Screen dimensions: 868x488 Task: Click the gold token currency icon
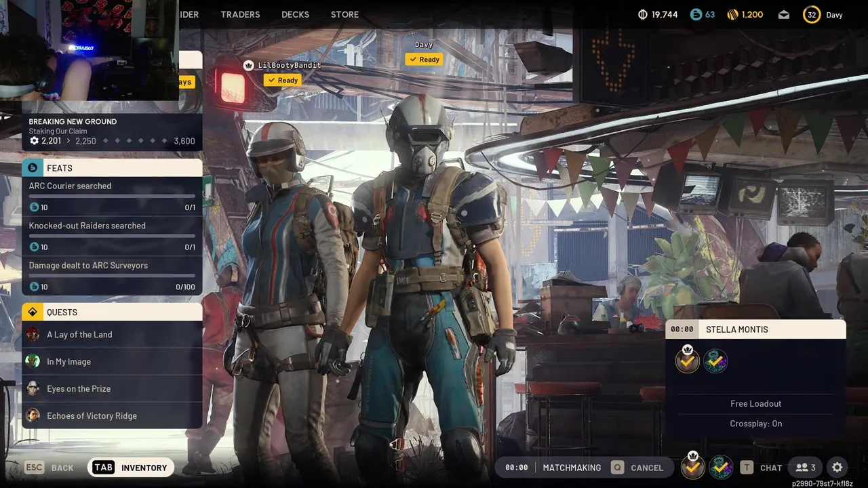click(732, 14)
